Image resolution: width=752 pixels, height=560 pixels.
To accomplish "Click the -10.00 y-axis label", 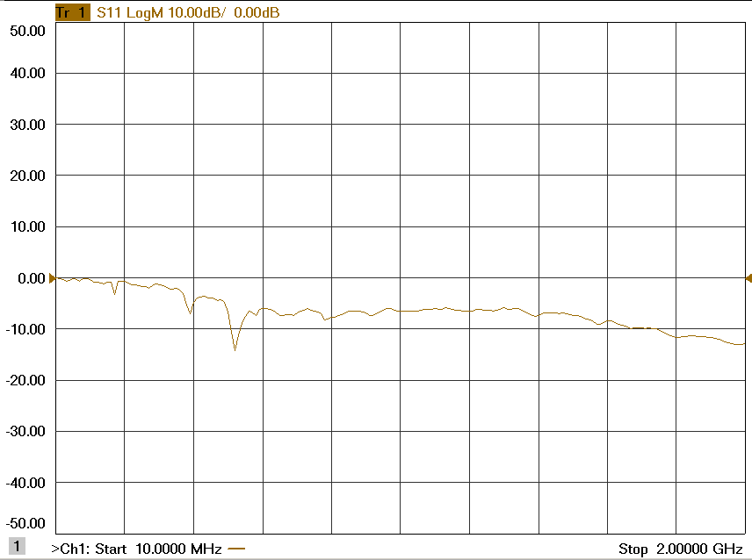I will pyautogui.click(x=25, y=329).
